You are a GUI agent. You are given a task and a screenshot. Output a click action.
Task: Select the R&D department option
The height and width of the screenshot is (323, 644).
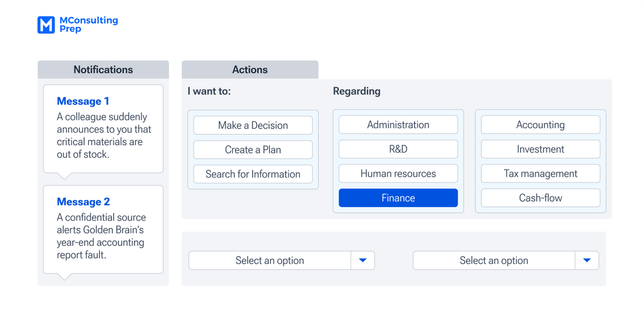click(398, 149)
